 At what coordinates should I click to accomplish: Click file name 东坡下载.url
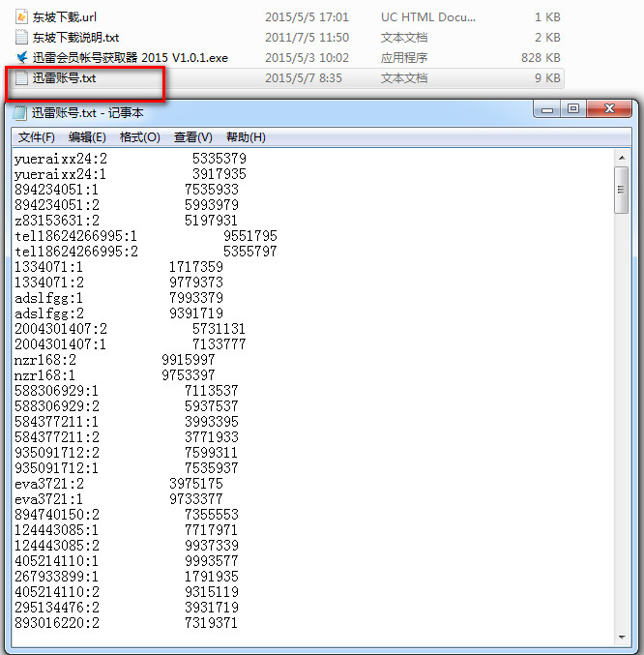pos(65,17)
